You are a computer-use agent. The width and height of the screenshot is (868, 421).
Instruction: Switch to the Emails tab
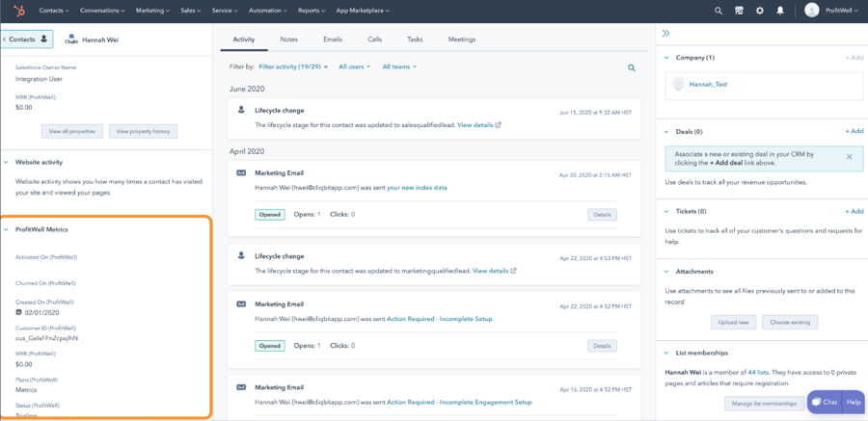coord(333,39)
